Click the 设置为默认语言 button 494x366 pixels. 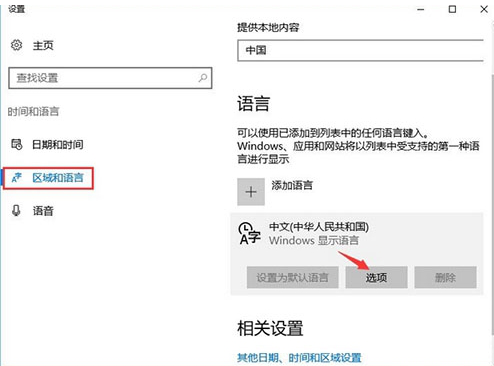(293, 277)
